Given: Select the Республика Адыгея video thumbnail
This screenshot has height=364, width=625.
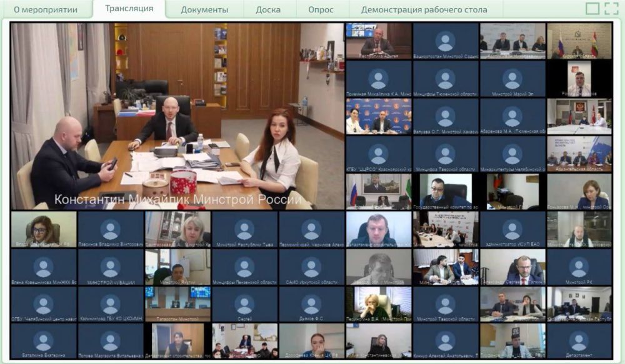Looking at the screenshot, I should [x=378, y=41].
